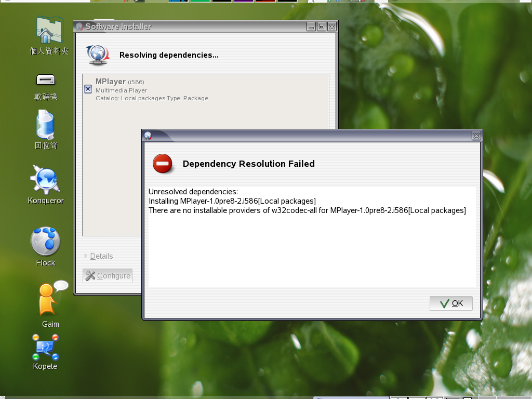
Task: Open the personal folder desktop icon (個人資料夾)
Action: (49, 35)
